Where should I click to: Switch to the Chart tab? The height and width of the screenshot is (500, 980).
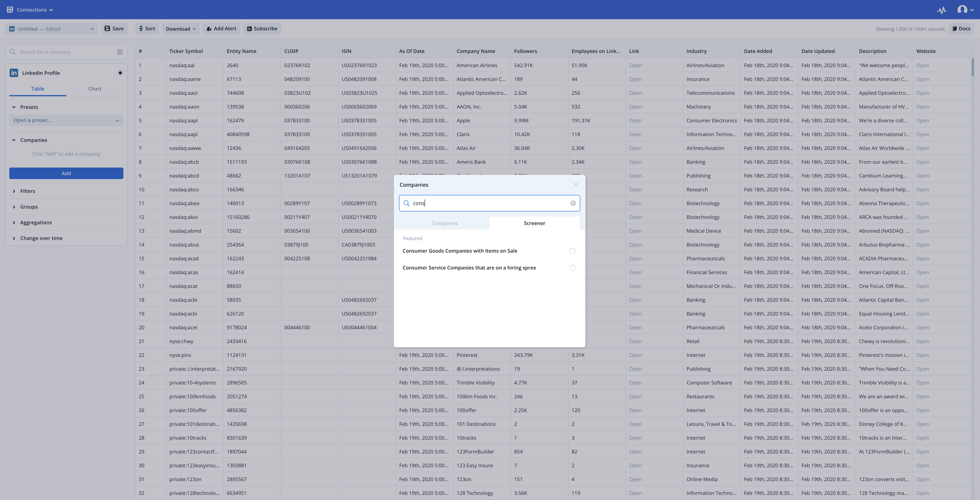point(95,89)
